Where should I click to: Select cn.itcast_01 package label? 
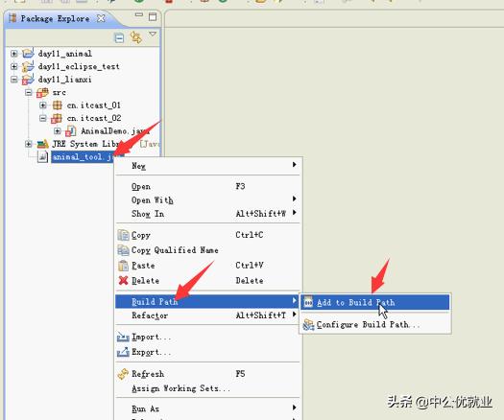click(x=94, y=105)
